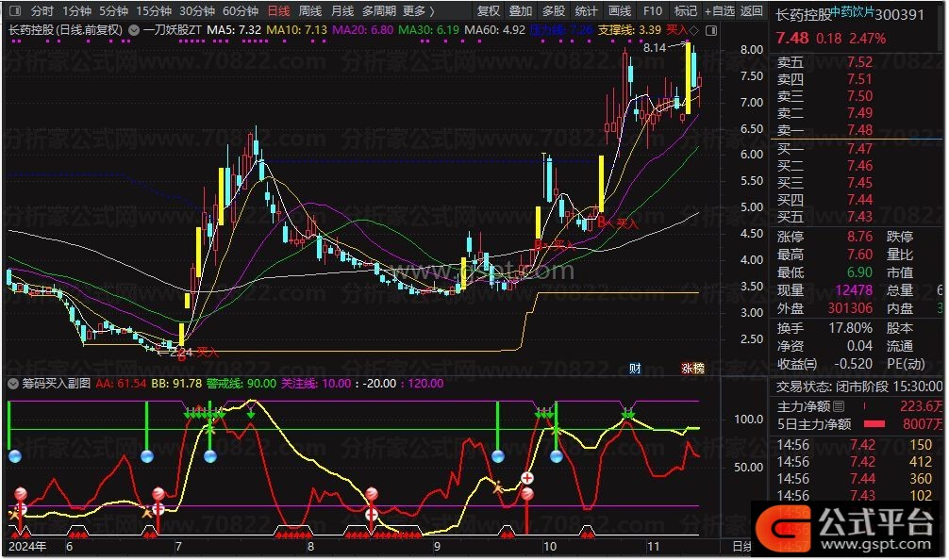Image resolution: width=949 pixels, height=560 pixels.
Task: Click the 涨榜 badge on chart
Action: [693, 369]
